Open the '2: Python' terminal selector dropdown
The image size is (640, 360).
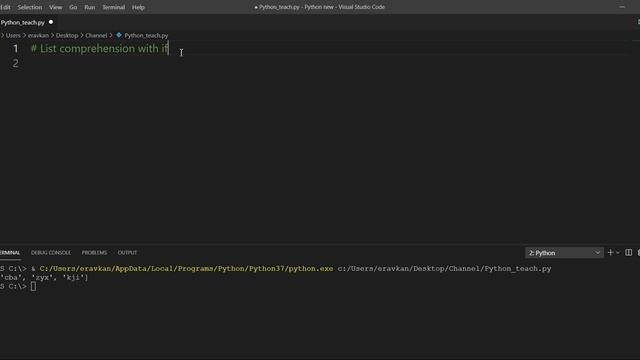[x=564, y=253]
